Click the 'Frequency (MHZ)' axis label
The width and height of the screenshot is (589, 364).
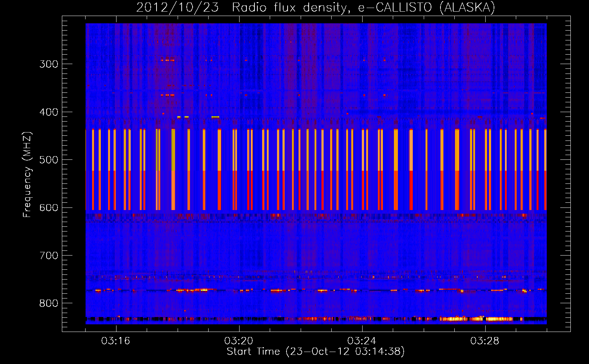click(27, 175)
